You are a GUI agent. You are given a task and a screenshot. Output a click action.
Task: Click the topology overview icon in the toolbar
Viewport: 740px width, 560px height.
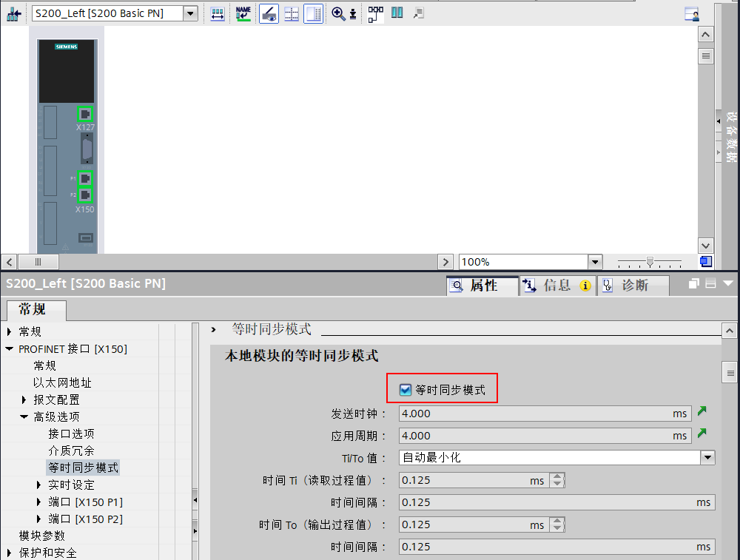coord(374,13)
